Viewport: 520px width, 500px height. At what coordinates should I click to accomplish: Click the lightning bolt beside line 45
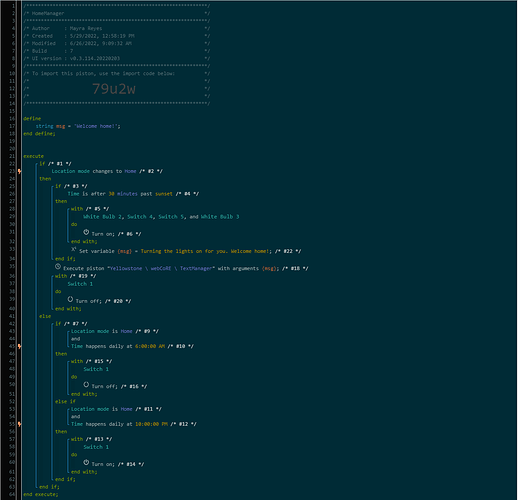click(20, 346)
